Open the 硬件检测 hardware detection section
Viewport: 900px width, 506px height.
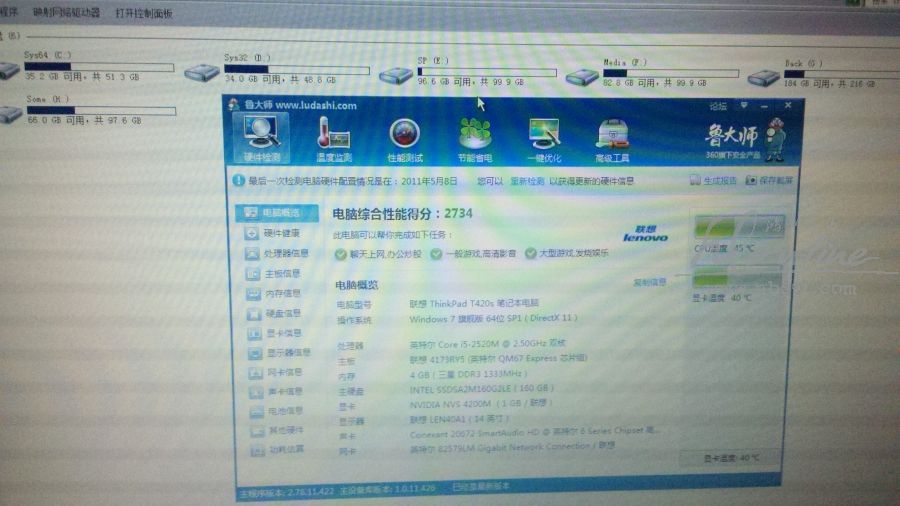262,138
